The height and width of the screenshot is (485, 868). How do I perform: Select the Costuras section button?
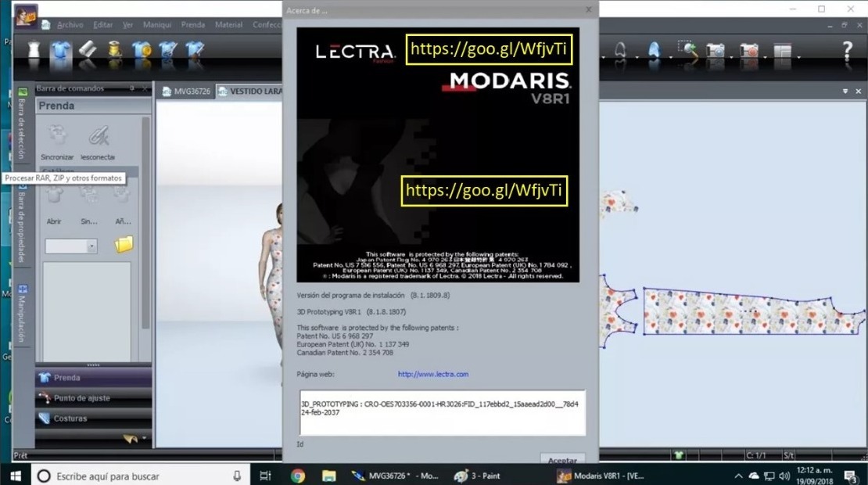(94, 419)
